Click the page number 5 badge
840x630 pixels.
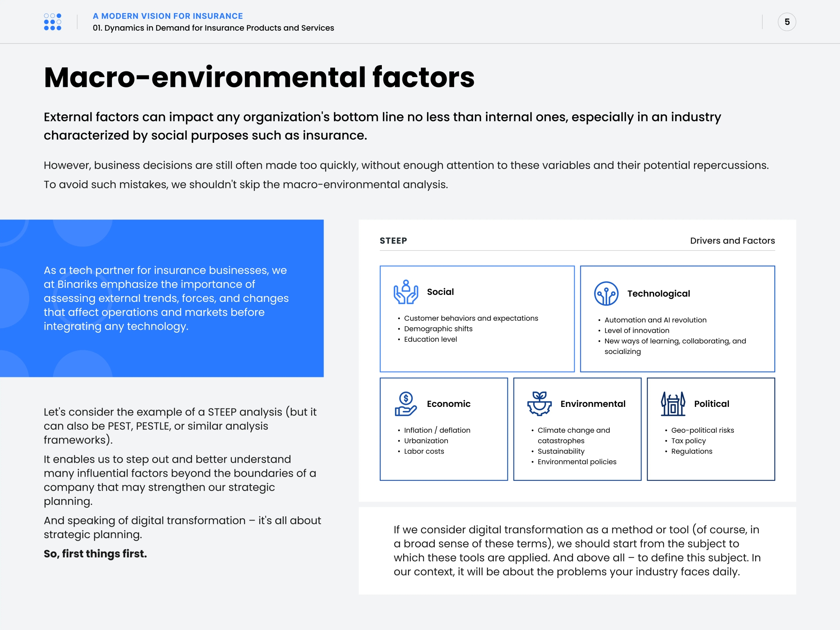click(x=787, y=22)
